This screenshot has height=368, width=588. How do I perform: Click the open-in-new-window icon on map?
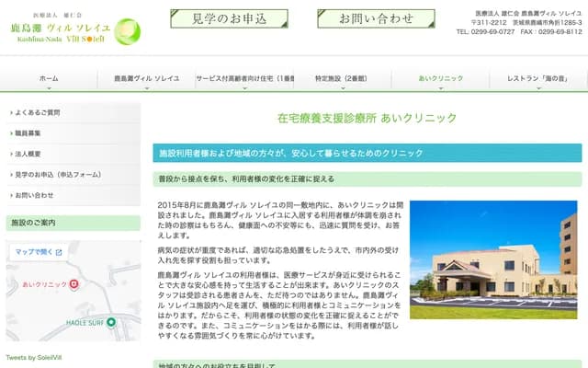point(59,252)
